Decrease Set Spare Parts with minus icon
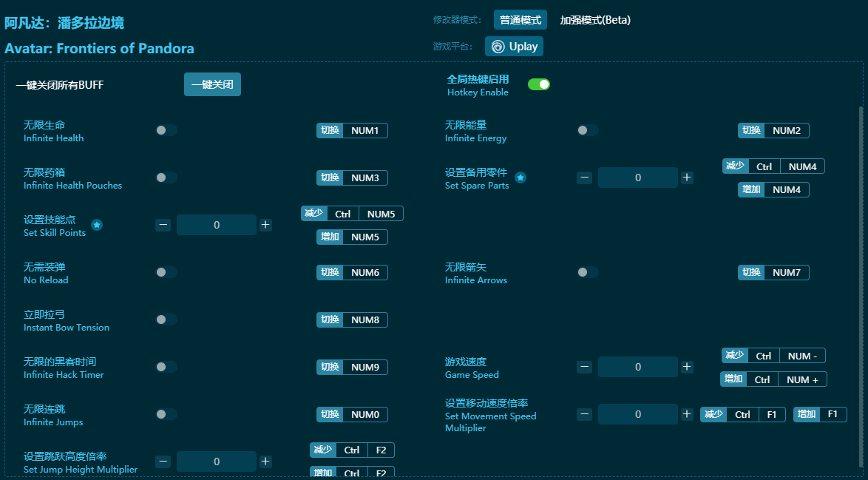The width and height of the screenshot is (868, 480). (585, 178)
